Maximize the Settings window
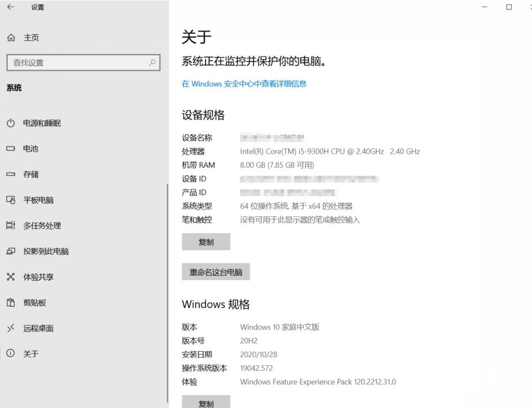Screen dimensions: 532x408 [x=509, y=7]
